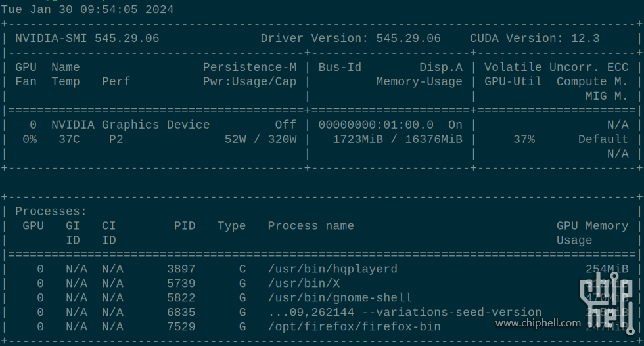The height and width of the screenshot is (346, 644).
Task: Click the '37%' GPU utilization value
Action: coord(524,140)
